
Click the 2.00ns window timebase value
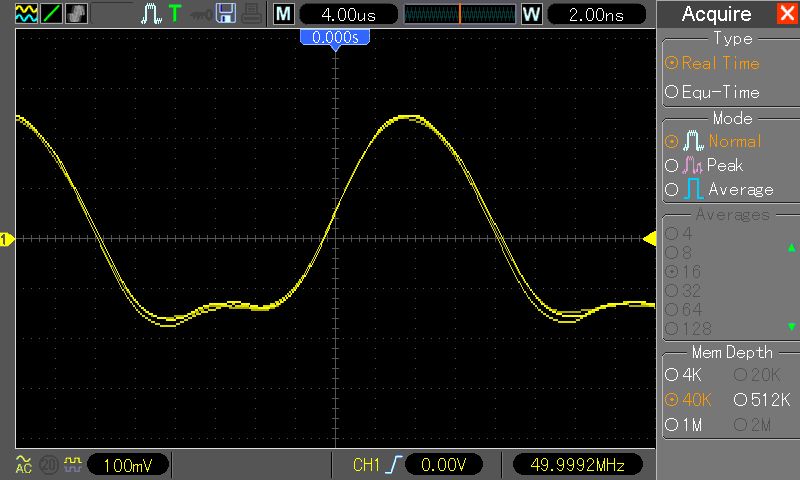[x=596, y=14]
